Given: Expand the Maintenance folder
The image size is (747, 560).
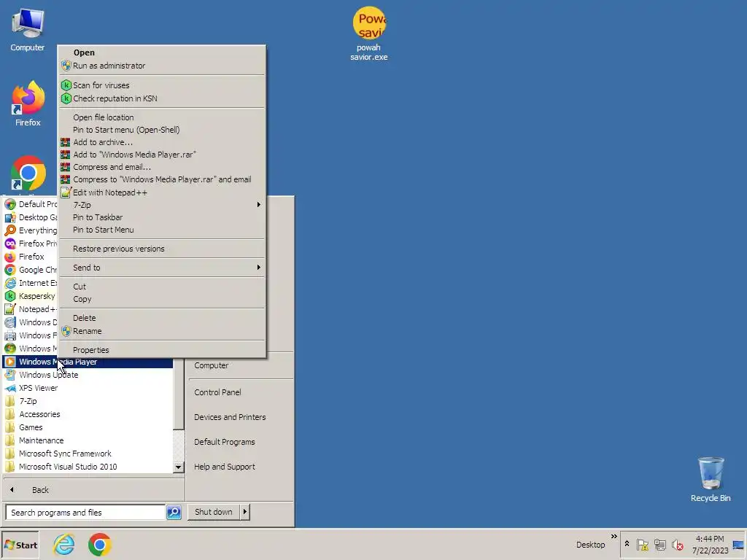Looking at the screenshot, I should (x=88, y=440).
